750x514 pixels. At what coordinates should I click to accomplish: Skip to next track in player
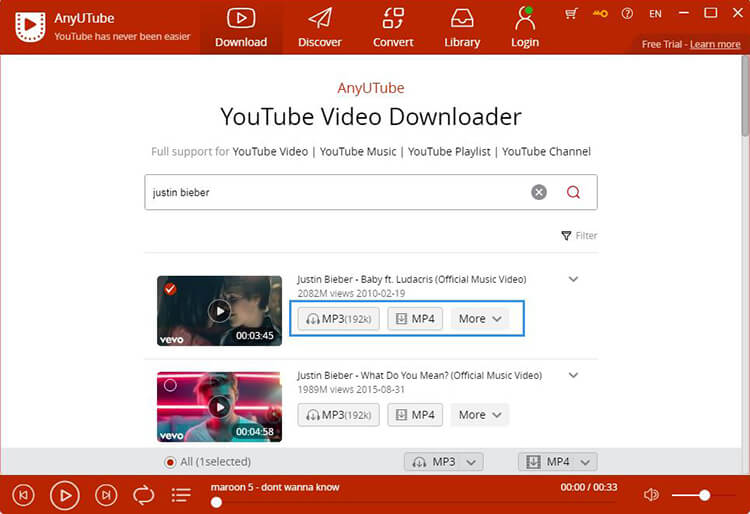pyautogui.click(x=106, y=495)
